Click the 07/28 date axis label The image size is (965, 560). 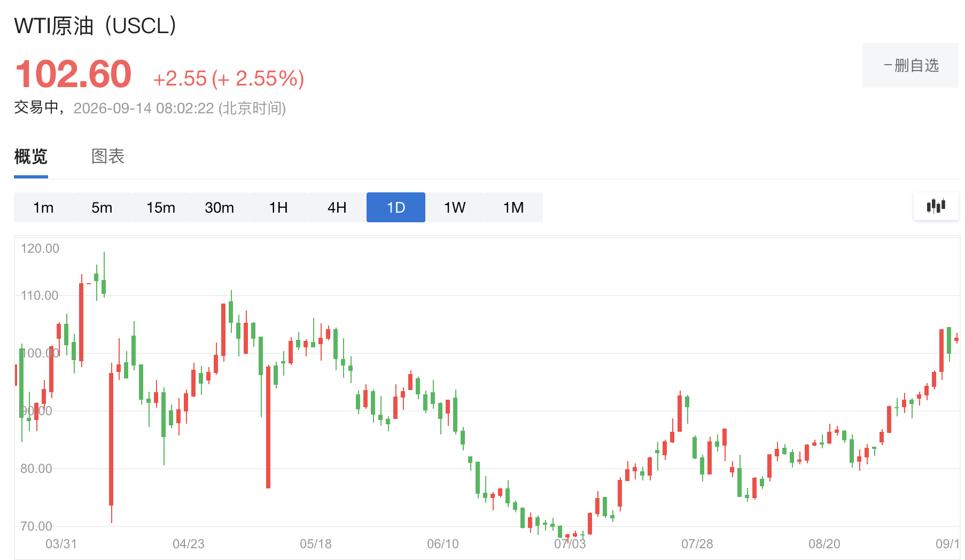[697, 544]
